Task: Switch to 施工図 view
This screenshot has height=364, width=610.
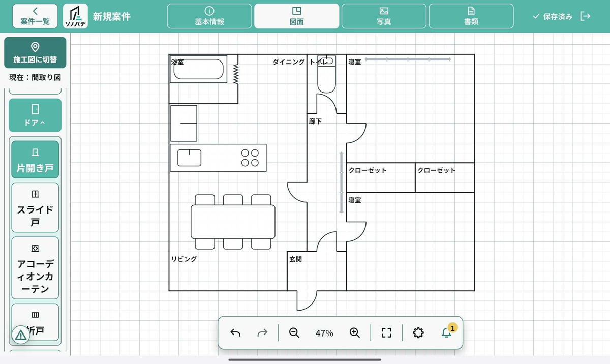Action: (35, 52)
